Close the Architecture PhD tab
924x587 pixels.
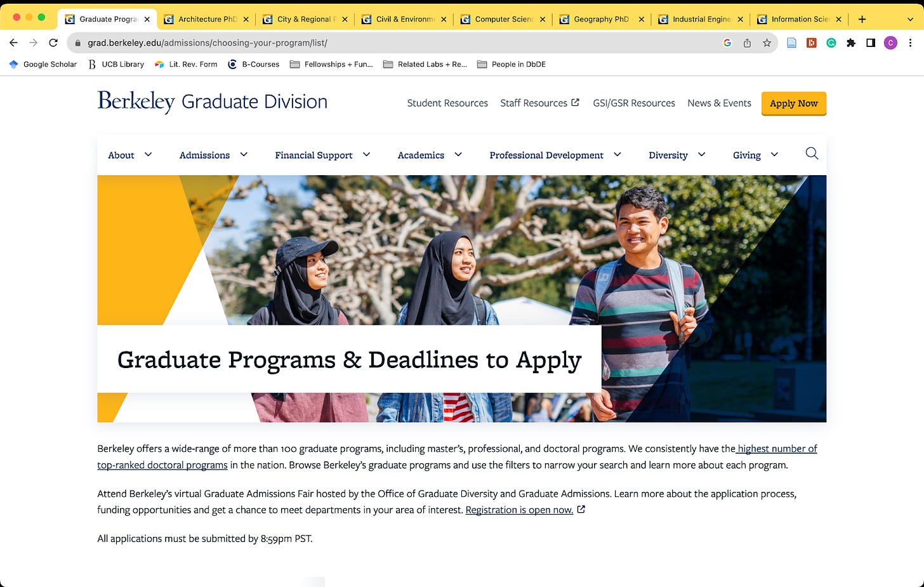pos(246,19)
